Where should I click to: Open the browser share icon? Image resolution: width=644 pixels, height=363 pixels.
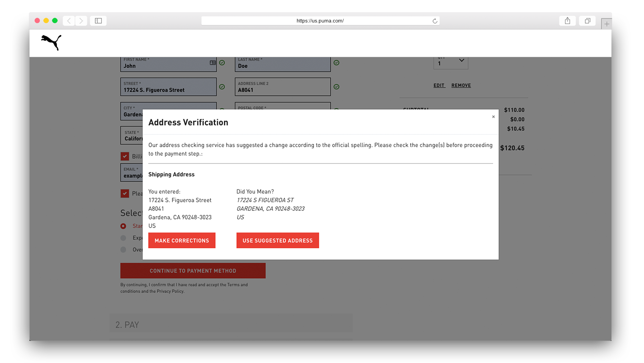pos(567,21)
